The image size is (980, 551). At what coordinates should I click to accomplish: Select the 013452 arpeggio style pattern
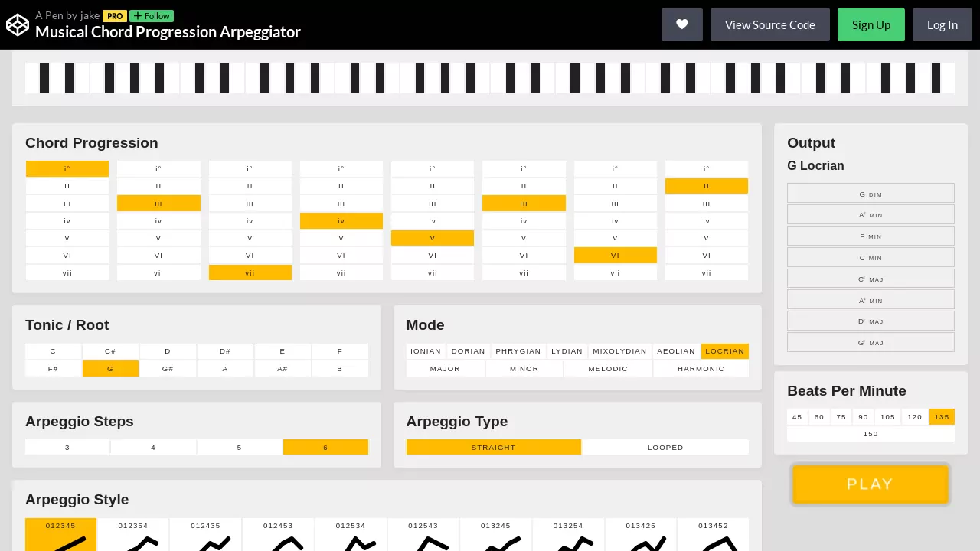tap(713, 535)
